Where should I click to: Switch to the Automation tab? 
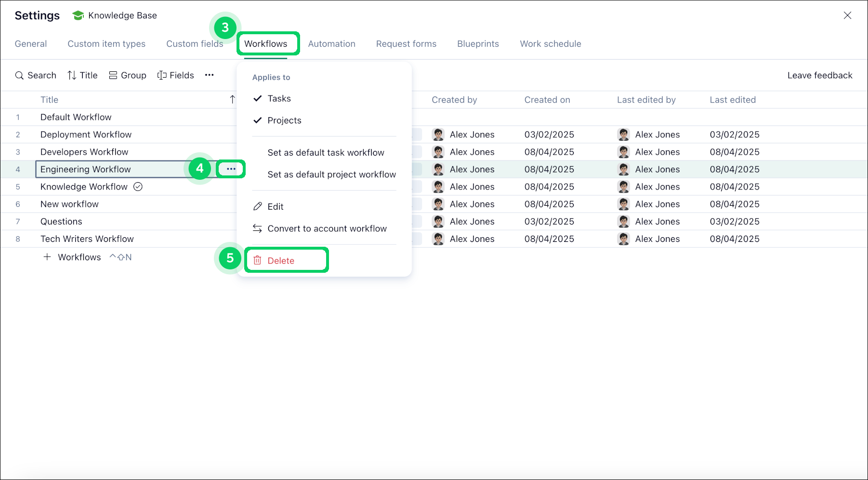(331, 43)
